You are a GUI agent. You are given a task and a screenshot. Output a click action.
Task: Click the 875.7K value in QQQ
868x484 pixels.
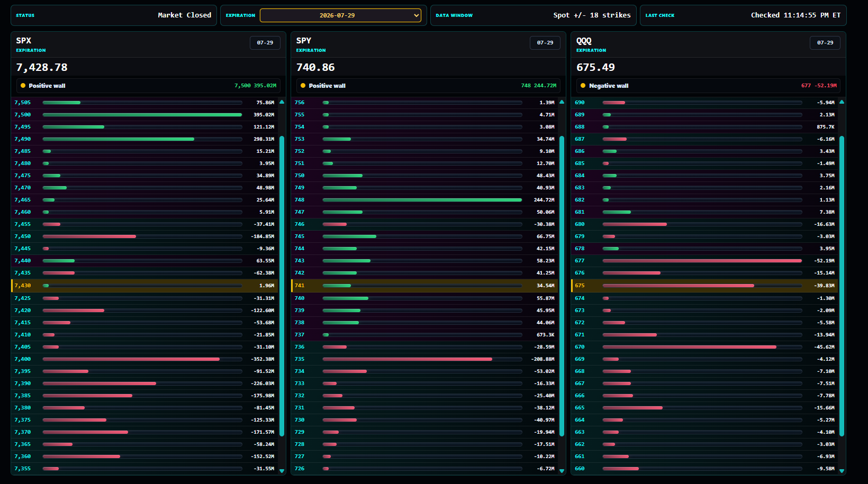tap(826, 127)
